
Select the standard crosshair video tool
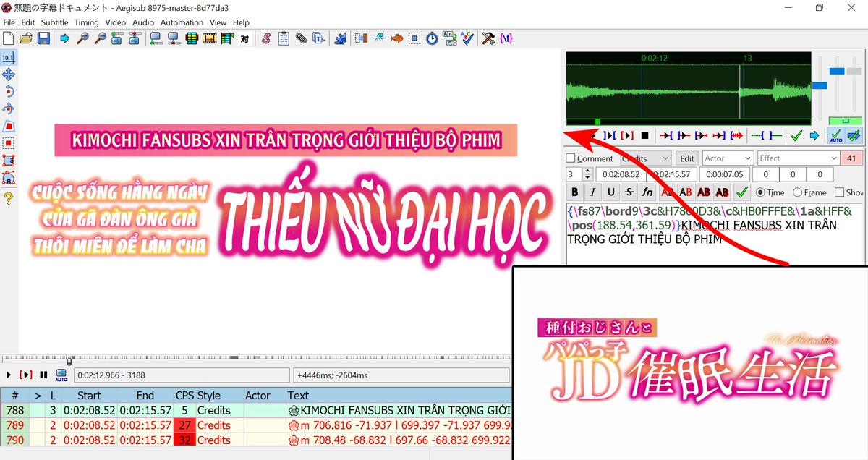pos(9,57)
